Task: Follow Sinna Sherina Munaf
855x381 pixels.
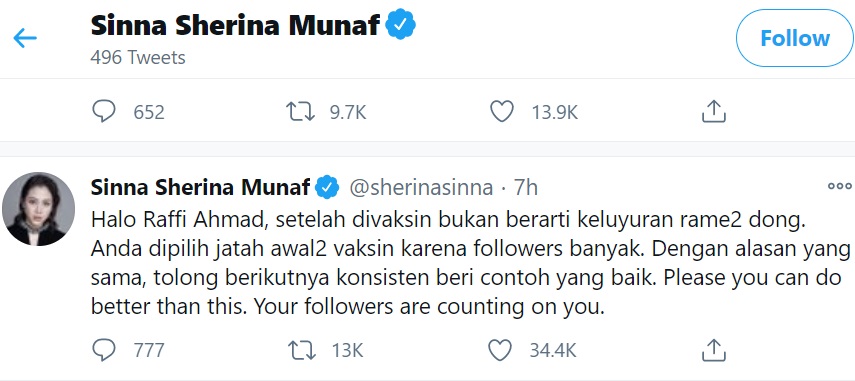Action: tap(795, 39)
